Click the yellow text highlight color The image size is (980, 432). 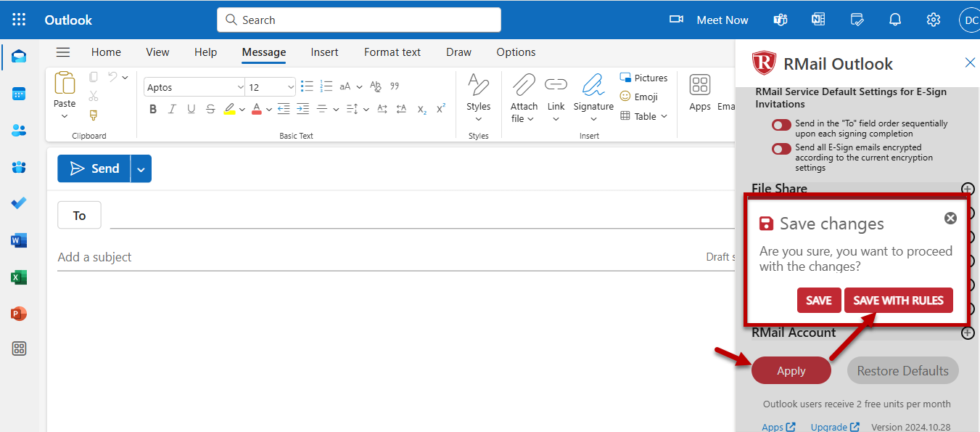(x=229, y=109)
